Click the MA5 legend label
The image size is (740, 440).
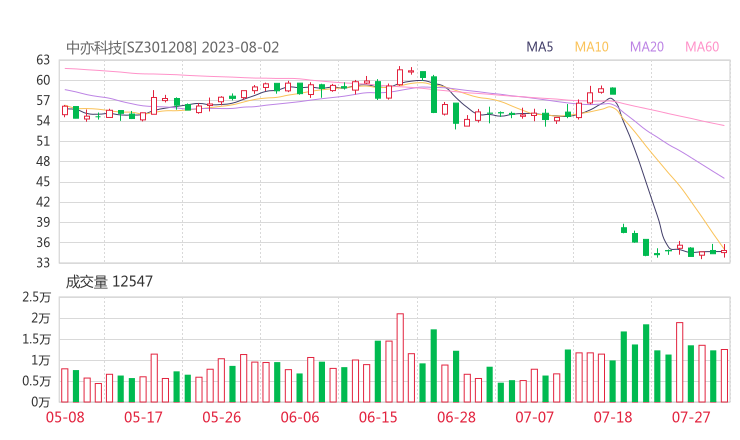pyautogui.click(x=539, y=47)
